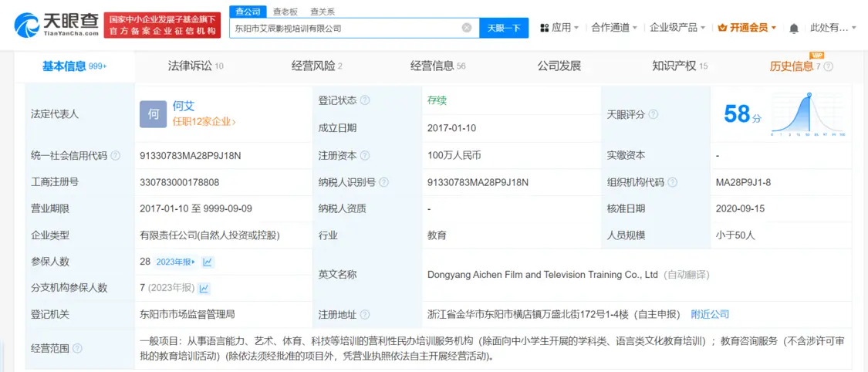Click registered capital 100万人民币
868x372 pixels.
click(x=454, y=156)
